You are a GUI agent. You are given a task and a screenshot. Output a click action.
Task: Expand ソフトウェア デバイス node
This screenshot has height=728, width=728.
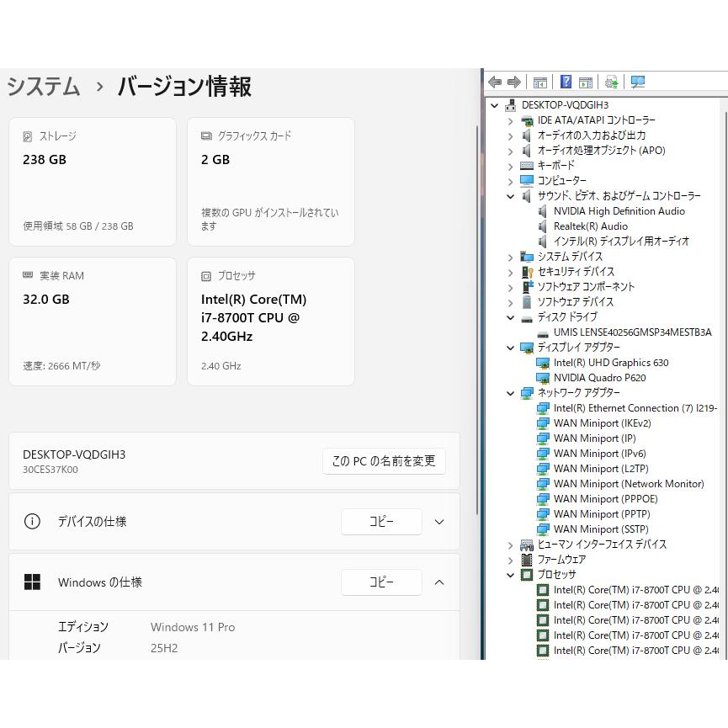click(511, 303)
